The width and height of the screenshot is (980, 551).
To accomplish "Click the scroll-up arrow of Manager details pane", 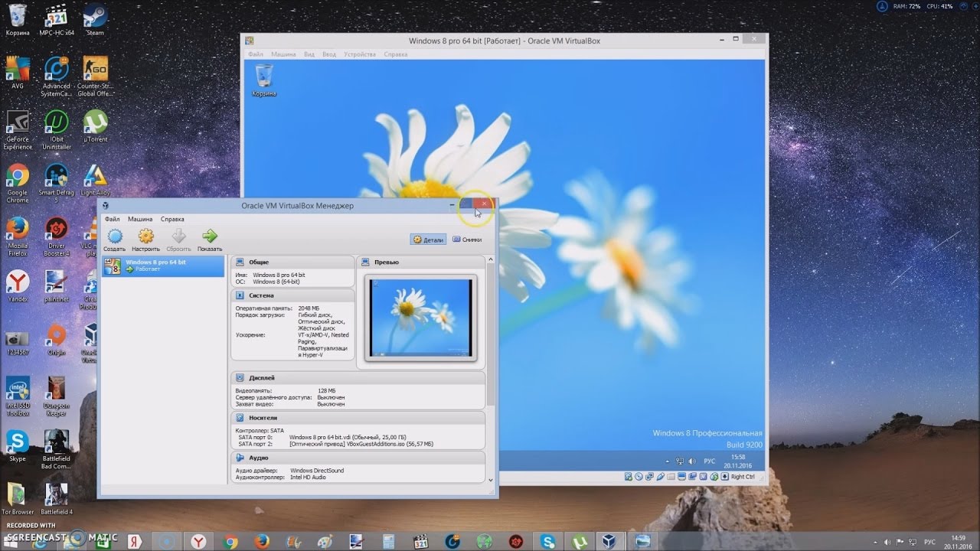I will point(491,259).
